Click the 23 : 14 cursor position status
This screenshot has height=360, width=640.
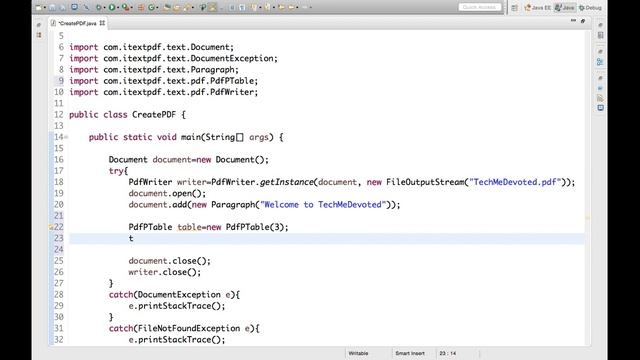pos(448,353)
